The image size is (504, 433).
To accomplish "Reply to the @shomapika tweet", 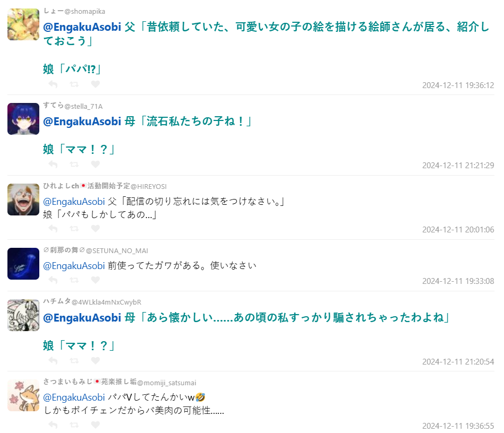I will pyautogui.click(x=53, y=84).
